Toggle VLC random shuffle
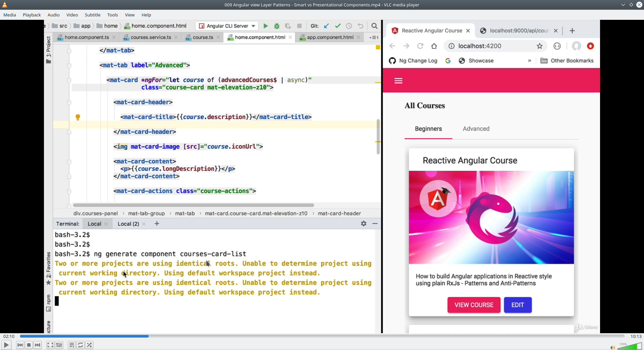Image resolution: width=644 pixels, height=350 pixels. 89,345
